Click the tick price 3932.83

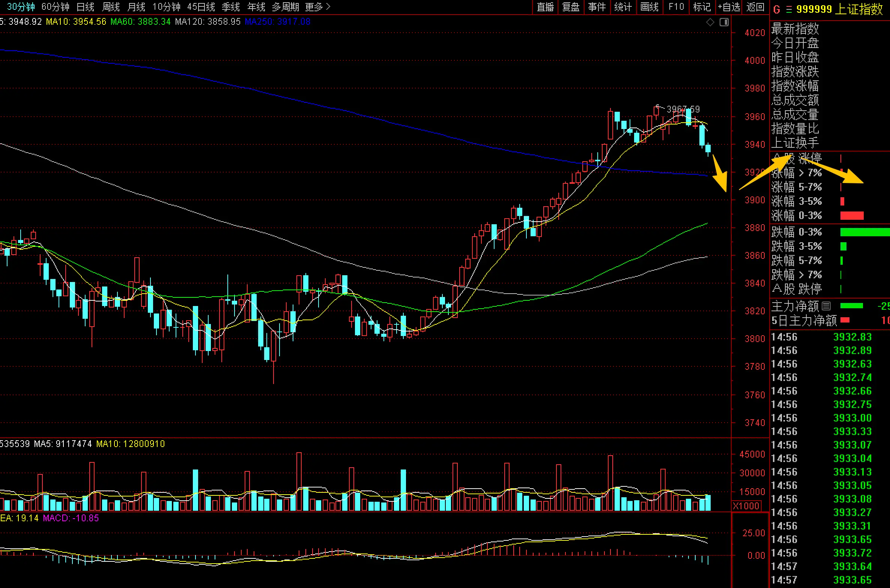[852, 337]
